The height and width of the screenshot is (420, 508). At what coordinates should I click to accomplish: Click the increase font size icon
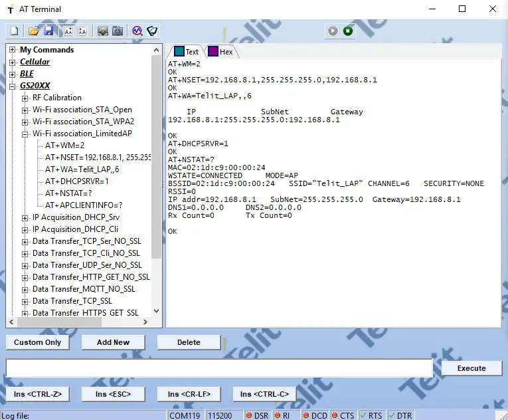(x=82, y=31)
